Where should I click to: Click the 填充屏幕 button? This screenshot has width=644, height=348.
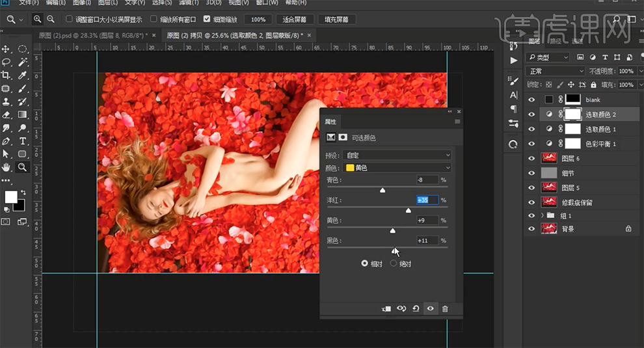[x=336, y=20]
